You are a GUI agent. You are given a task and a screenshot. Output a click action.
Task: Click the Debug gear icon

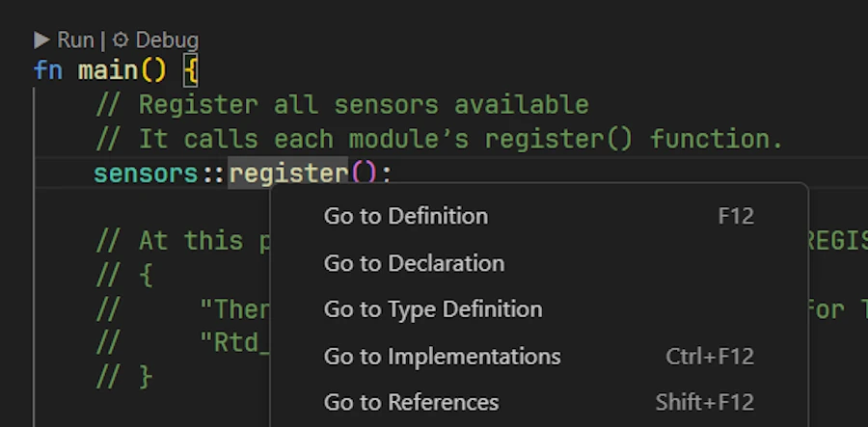pyautogui.click(x=121, y=40)
